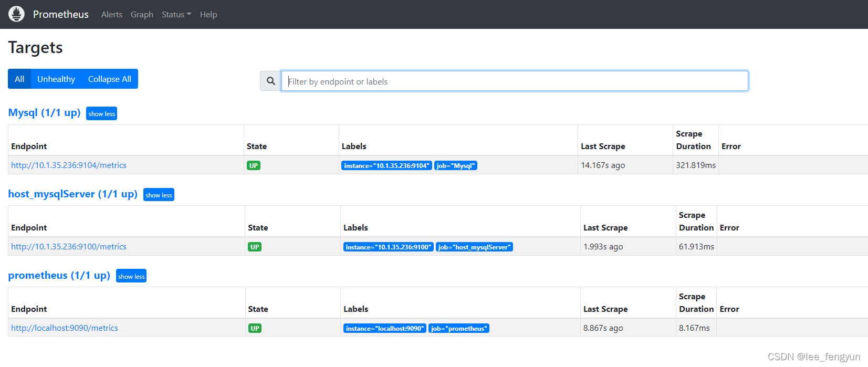868x367 pixels.
Task: Open the Prometheus brand link
Action: coord(61,14)
